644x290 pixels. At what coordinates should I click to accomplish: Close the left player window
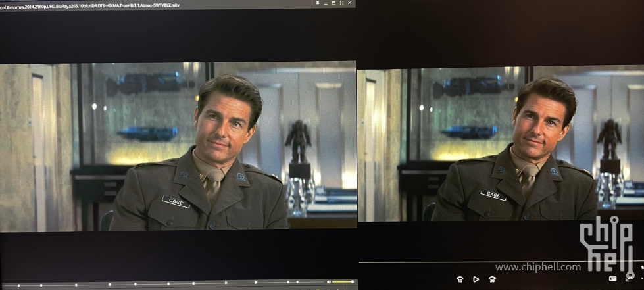pos(350,3)
